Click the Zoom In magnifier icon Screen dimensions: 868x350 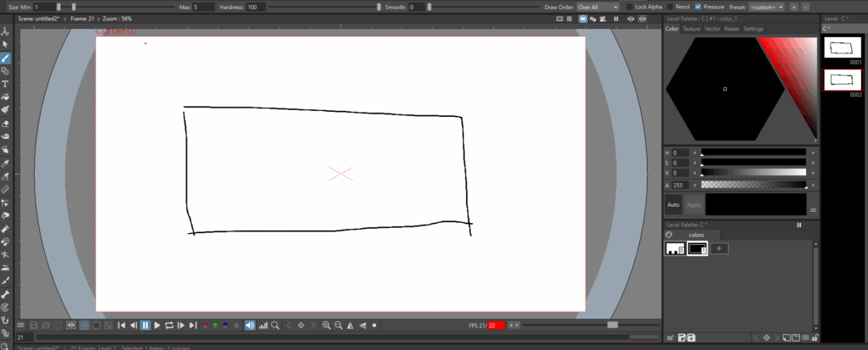tap(326, 325)
